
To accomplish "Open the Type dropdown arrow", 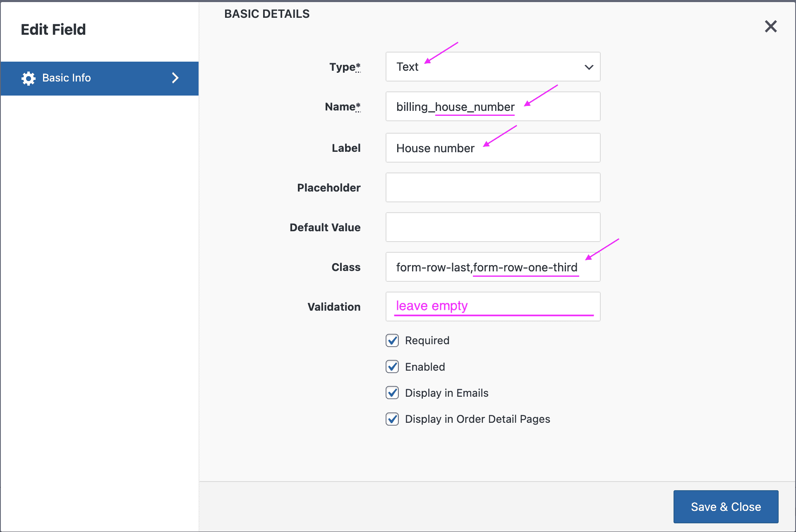I will point(589,67).
